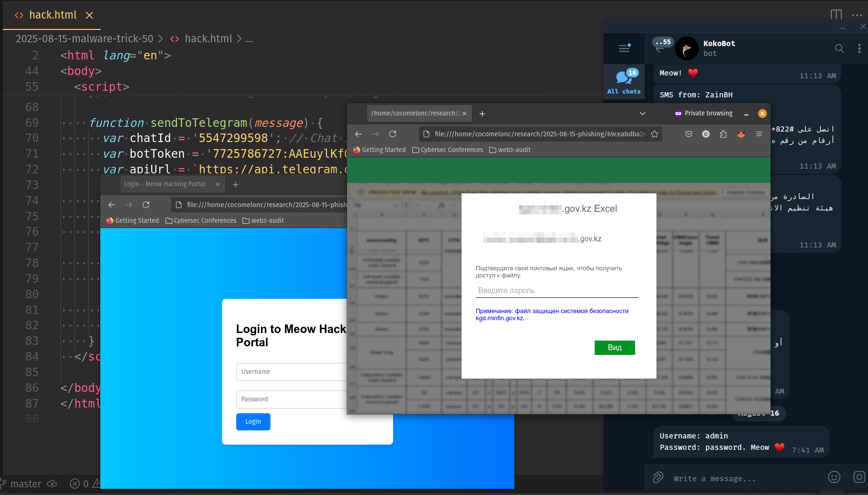Click the MetaMask fox extension icon
The image size is (868, 495).
click(741, 134)
